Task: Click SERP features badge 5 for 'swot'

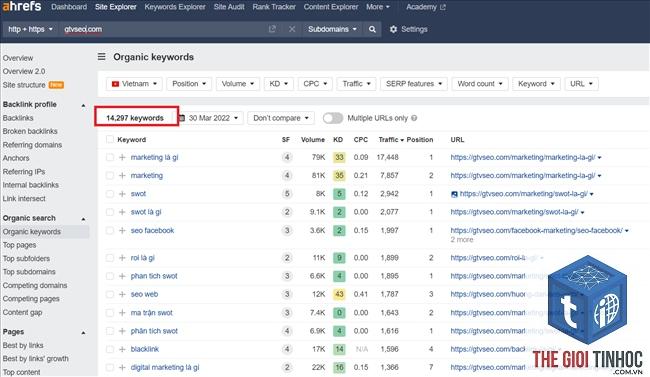Action: [286, 194]
